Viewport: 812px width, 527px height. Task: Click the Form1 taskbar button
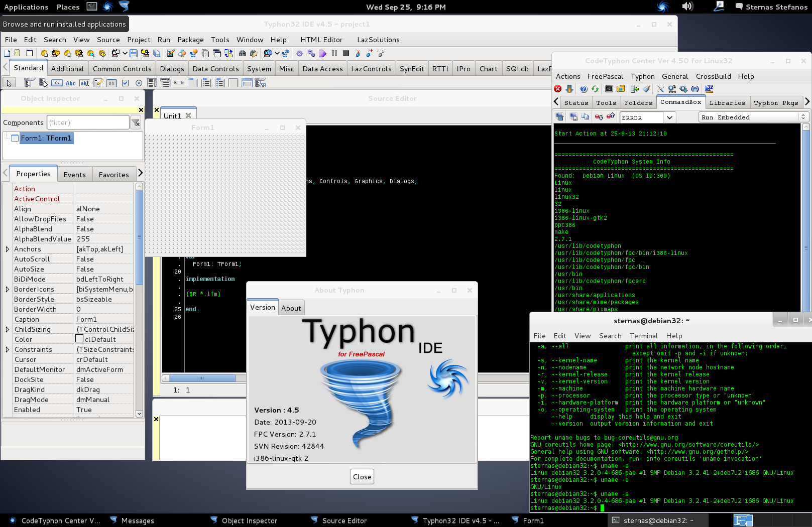(527, 520)
